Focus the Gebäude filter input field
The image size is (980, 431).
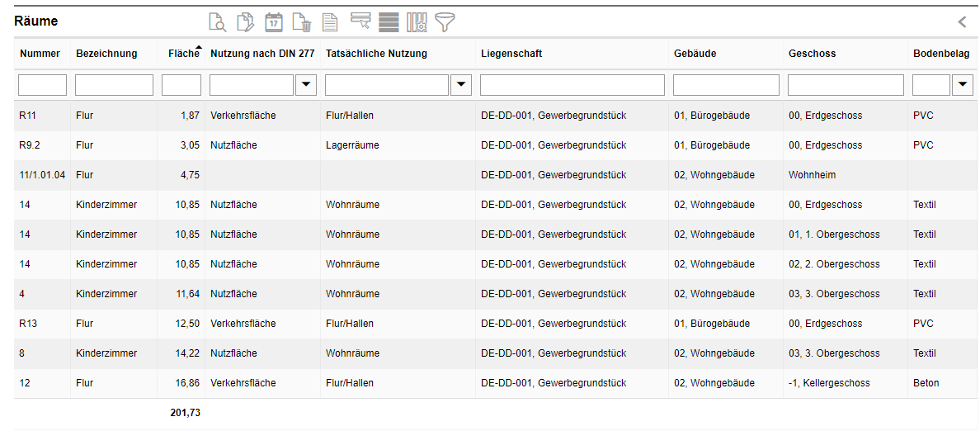tap(726, 85)
